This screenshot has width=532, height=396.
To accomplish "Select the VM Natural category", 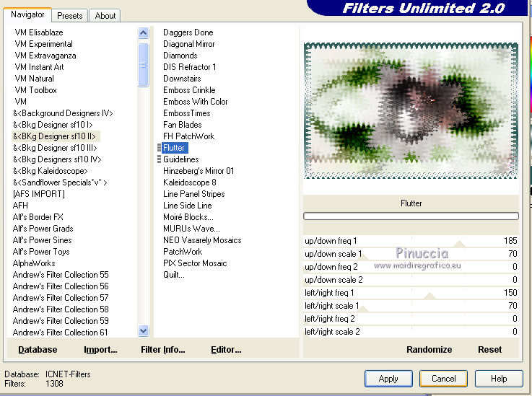I will [34, 79].
